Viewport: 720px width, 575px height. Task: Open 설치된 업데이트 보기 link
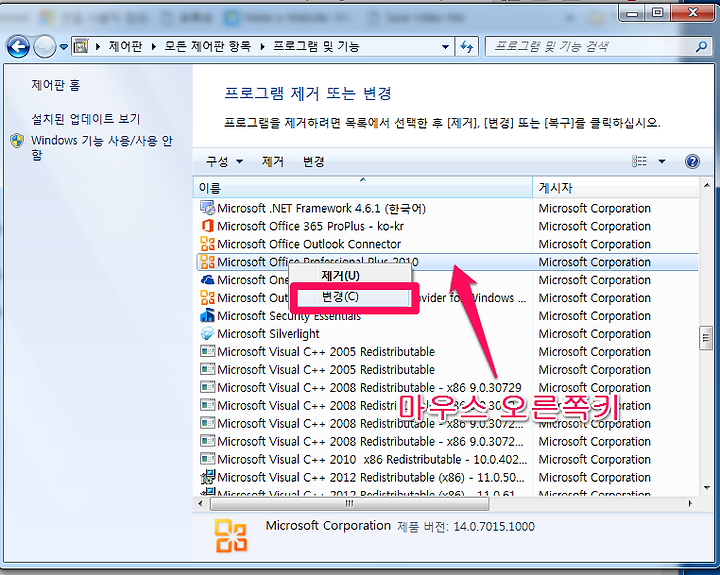pyautogui.click(x=85, y=119)
